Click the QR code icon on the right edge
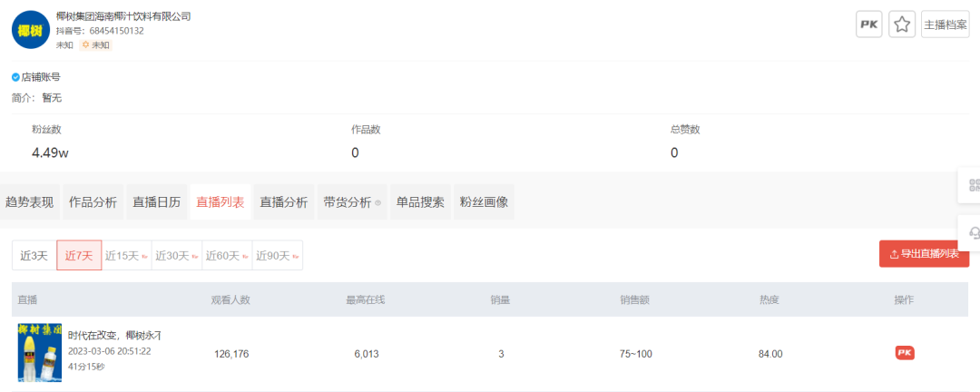Image resolution: width=980 pixels, height=392 pixels. click(x=974, y=185)
